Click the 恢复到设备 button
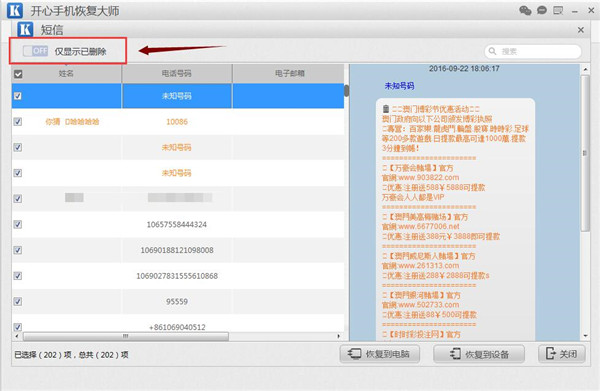The width and height of the screenshot is (600, 391). (479, 354)
